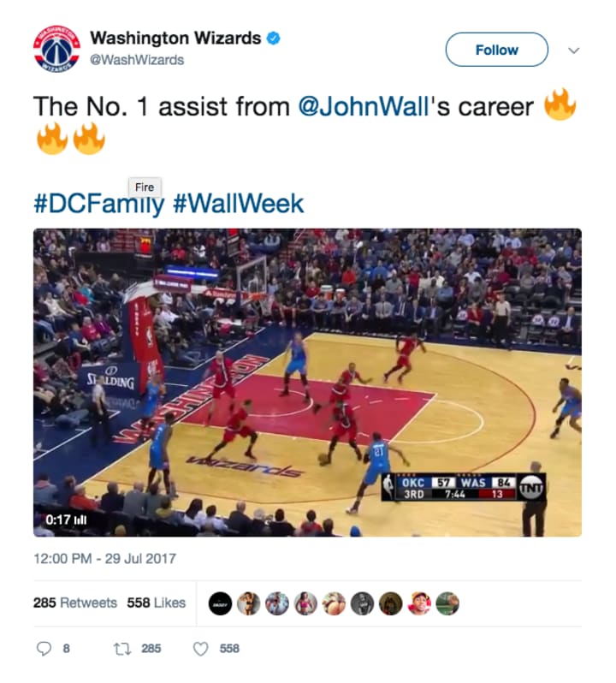Click the last liker avatar in row

point(447,603)
